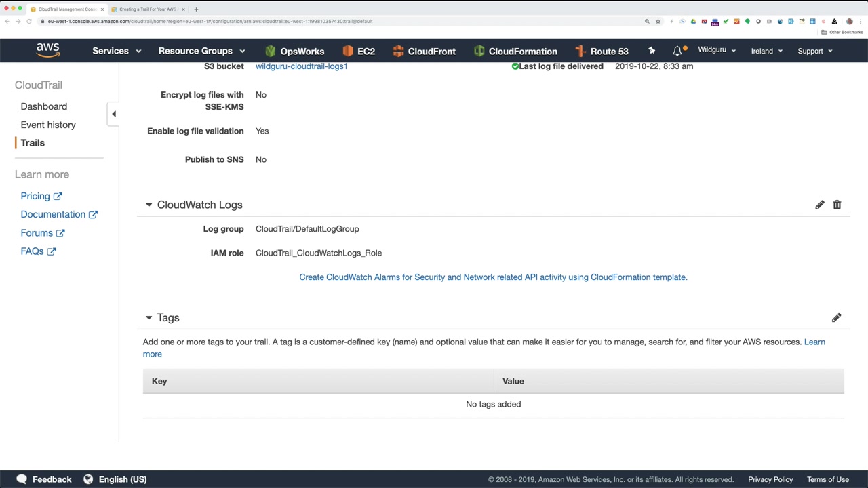Open the Ireland region dropdown

(767, 51)
